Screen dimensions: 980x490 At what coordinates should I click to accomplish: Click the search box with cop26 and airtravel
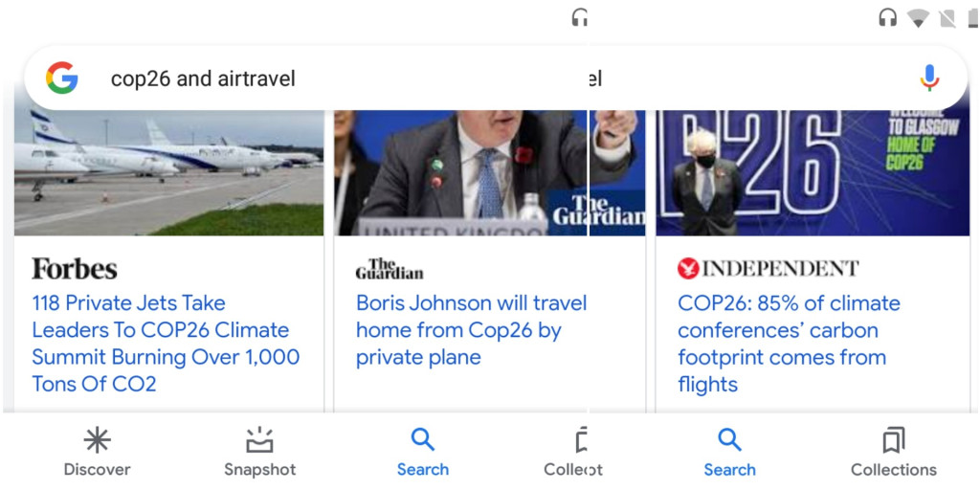(x=495, y=78)
